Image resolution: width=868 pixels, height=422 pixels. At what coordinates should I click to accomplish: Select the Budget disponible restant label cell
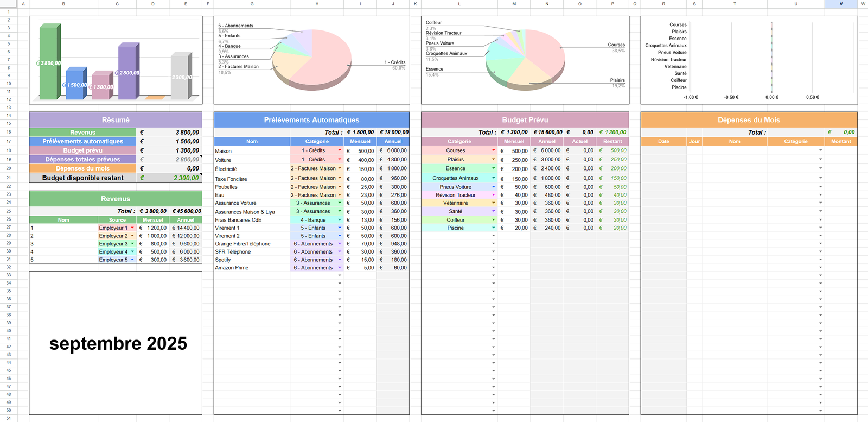point(83,178)
